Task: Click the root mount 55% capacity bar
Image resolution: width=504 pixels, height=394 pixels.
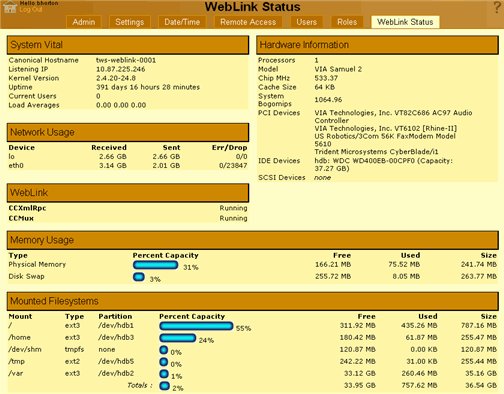Action: click(196, 326)
